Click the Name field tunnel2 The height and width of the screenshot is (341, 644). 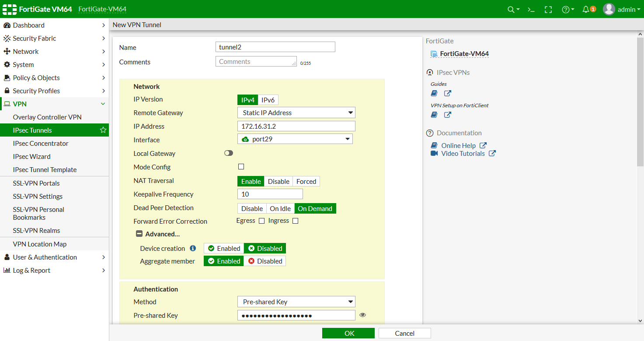[x=275, y=47]
